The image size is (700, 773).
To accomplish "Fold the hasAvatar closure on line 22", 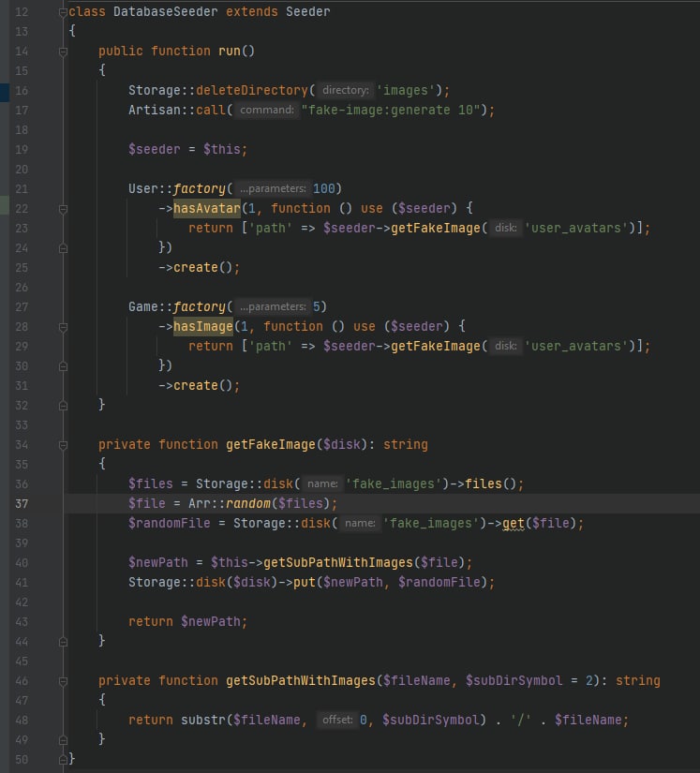I will point(63,209).
